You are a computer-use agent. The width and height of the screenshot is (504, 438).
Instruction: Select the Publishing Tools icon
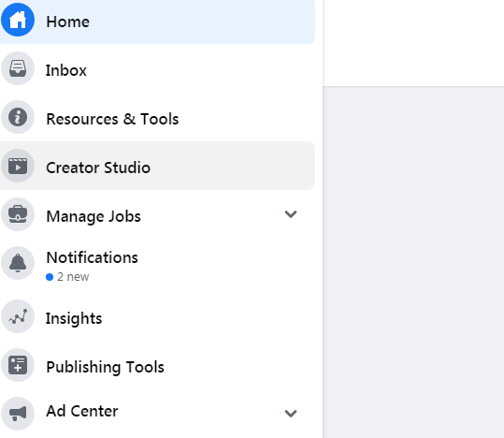(18, 365)
